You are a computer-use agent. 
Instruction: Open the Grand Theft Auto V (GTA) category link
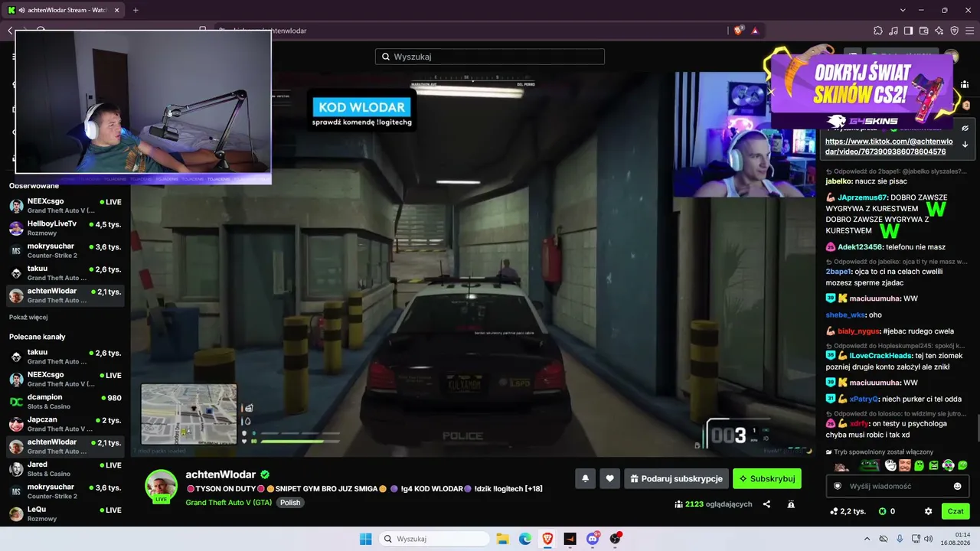pyautogui.click(x=229, y=503)
